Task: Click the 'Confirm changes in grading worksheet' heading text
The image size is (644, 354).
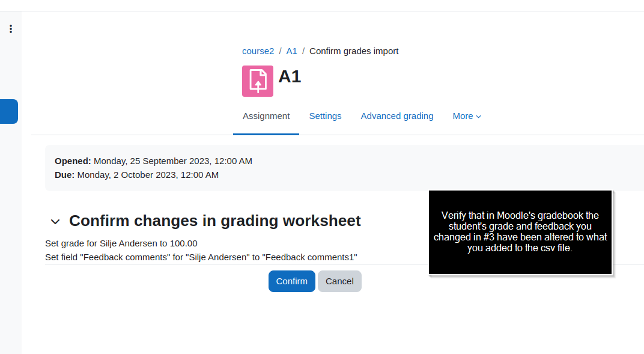Action: (215, 221)
